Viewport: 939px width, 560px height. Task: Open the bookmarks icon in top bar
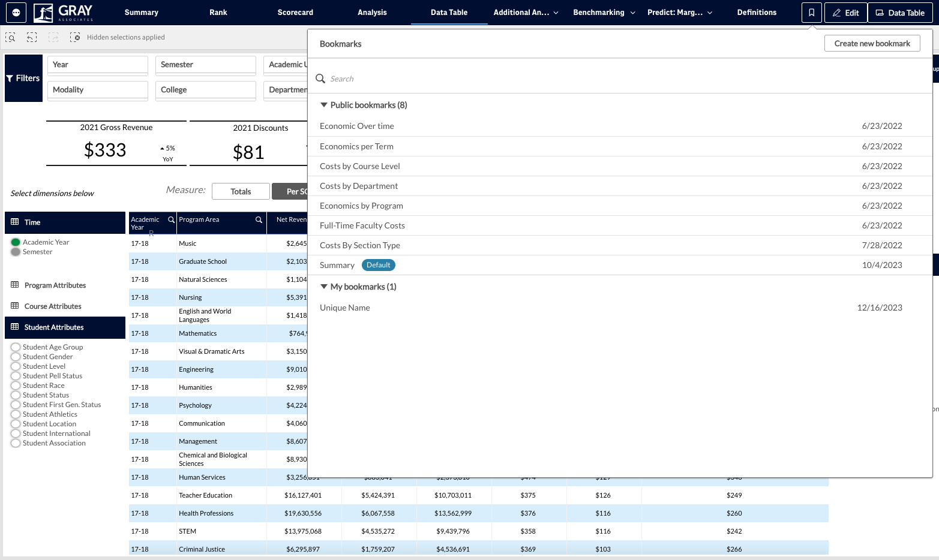coord(811,13)
